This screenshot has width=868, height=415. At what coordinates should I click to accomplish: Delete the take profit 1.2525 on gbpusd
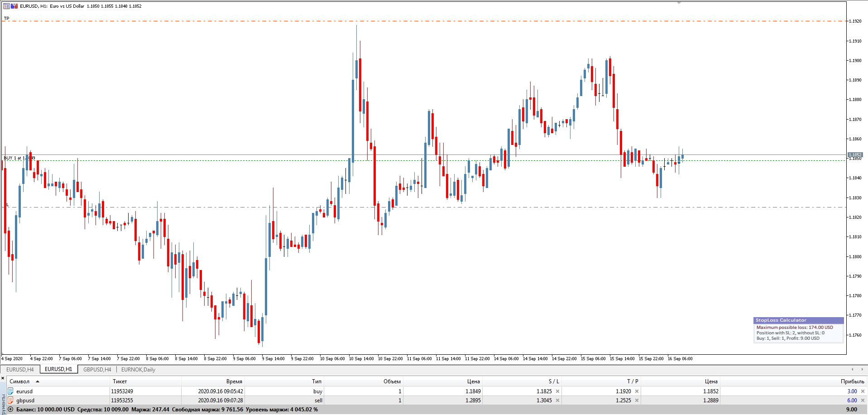click(x=637, y=401)
